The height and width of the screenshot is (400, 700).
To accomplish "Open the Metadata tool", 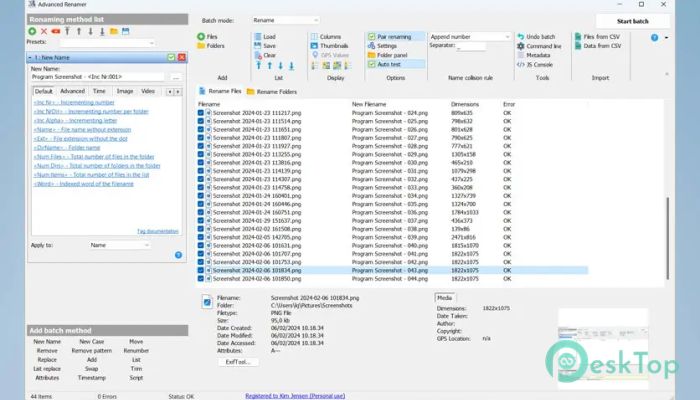I will [x=533, y=55].
